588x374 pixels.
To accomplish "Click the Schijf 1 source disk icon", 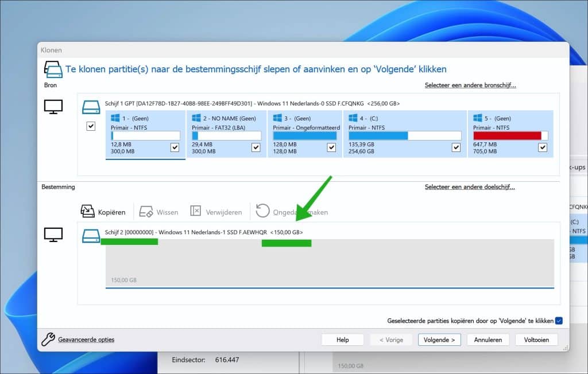I will pos(91,107).
